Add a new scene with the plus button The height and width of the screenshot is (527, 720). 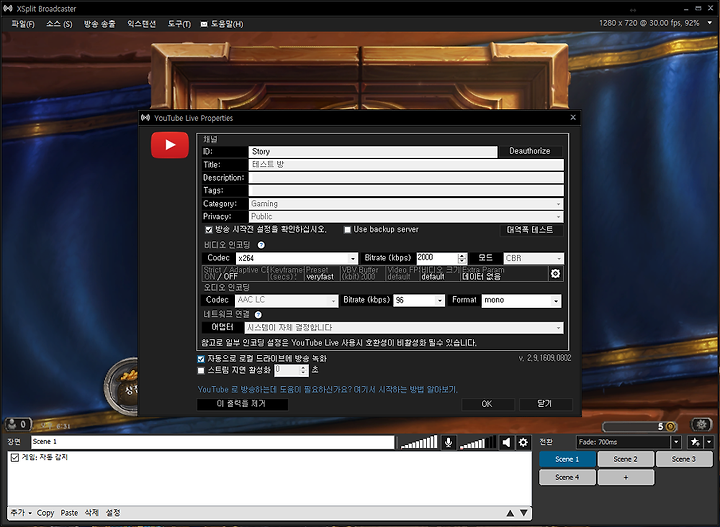[x=625, y=477]
